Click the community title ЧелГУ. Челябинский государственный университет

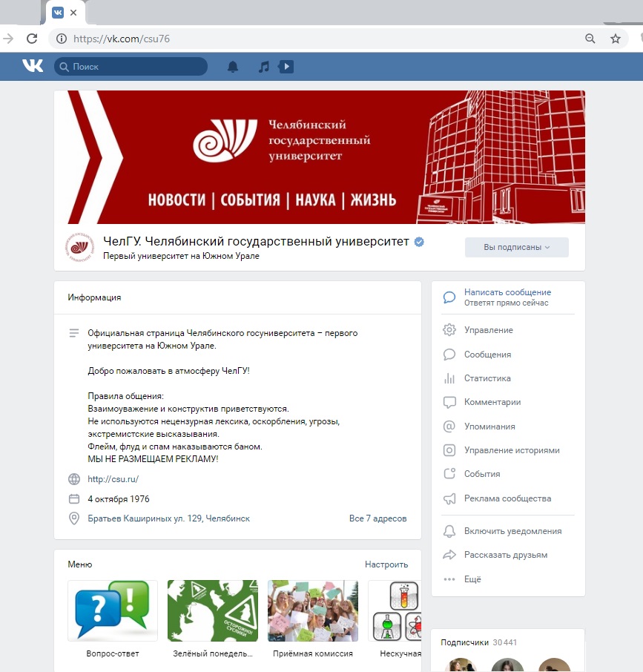(256, 241)
